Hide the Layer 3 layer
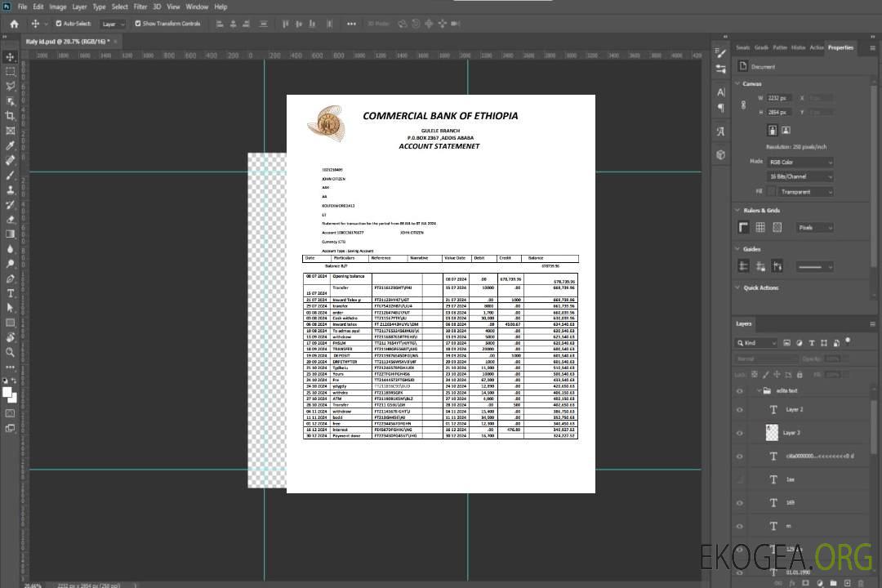The width and height of the screenshot is (882, 588). click(740, 433)
